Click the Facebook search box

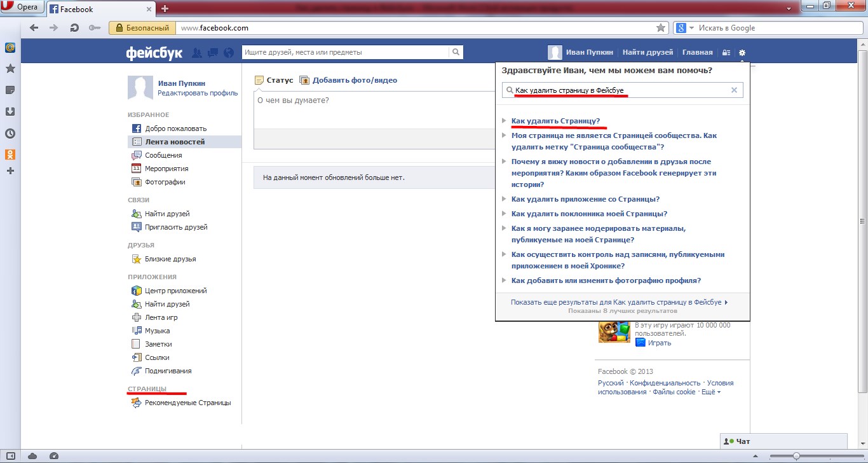(346, 52)
